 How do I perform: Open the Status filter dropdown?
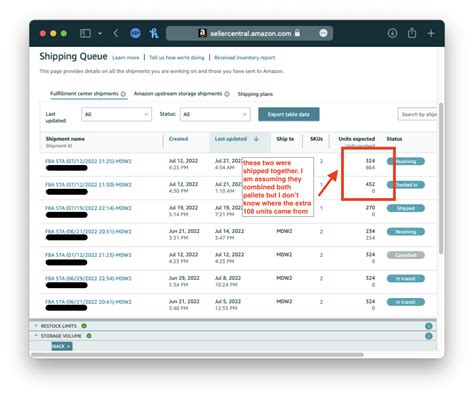215,114
